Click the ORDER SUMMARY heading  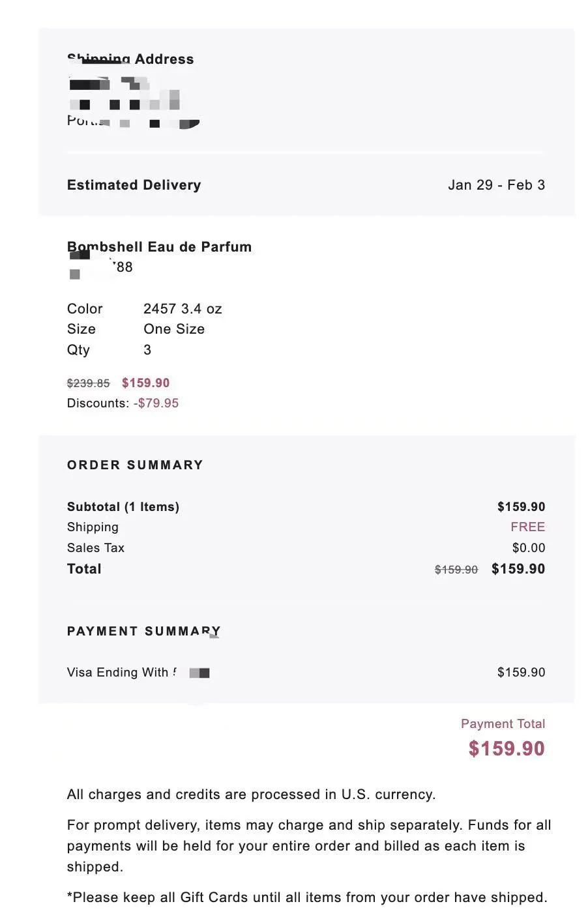135,465
